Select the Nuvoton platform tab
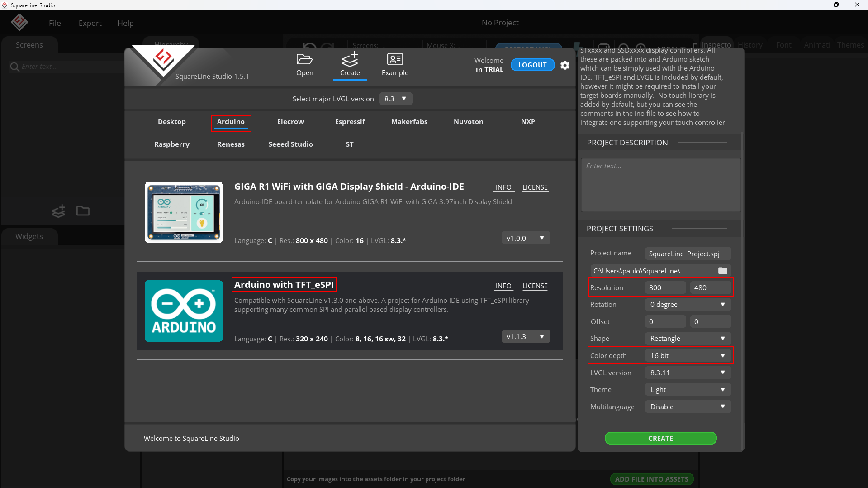This screenshot has width=868, height=488. (x=468, y=121)
